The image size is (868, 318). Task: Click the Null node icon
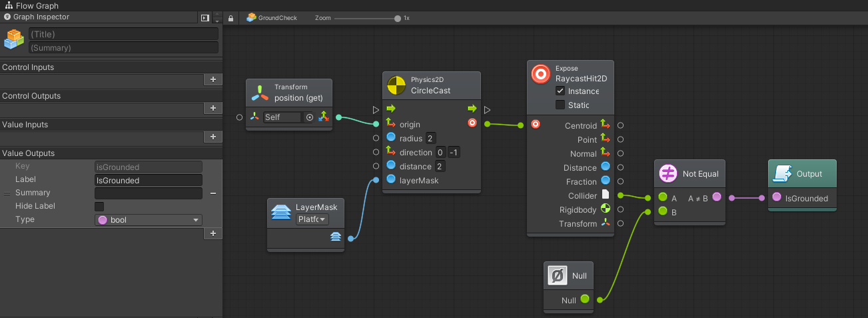[557, 275]
